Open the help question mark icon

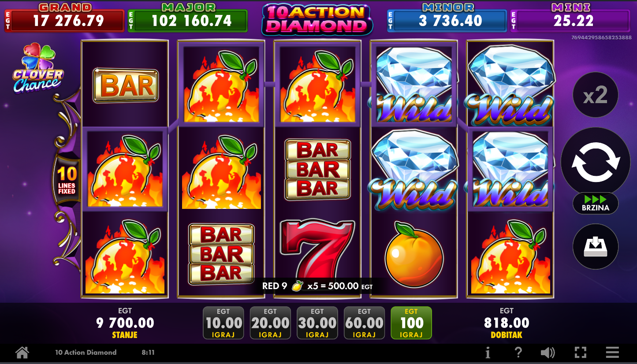pyautogui.click(x=518, y=353)
